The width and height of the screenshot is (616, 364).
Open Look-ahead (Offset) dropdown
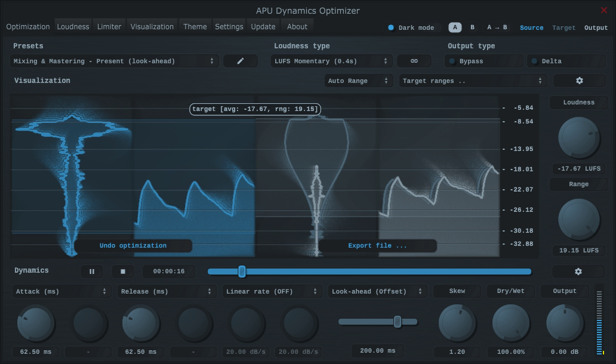pyautogui.click(x=377, y=291)
